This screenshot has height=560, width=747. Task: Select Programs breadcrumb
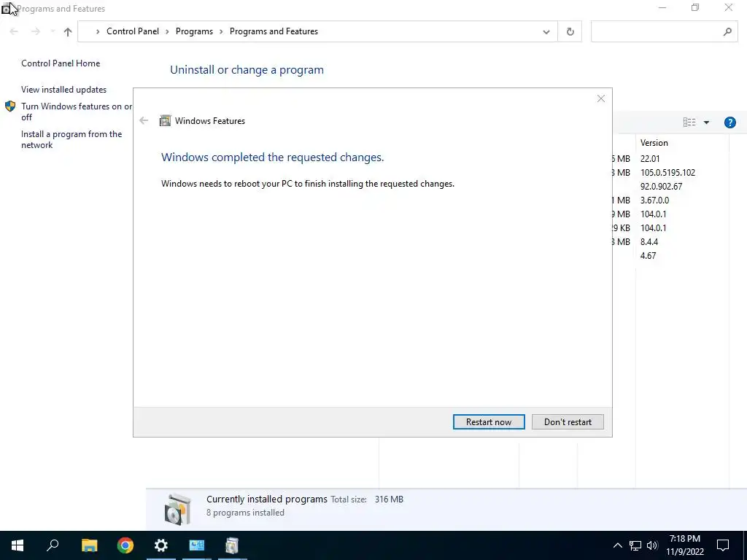click(194, 31)
